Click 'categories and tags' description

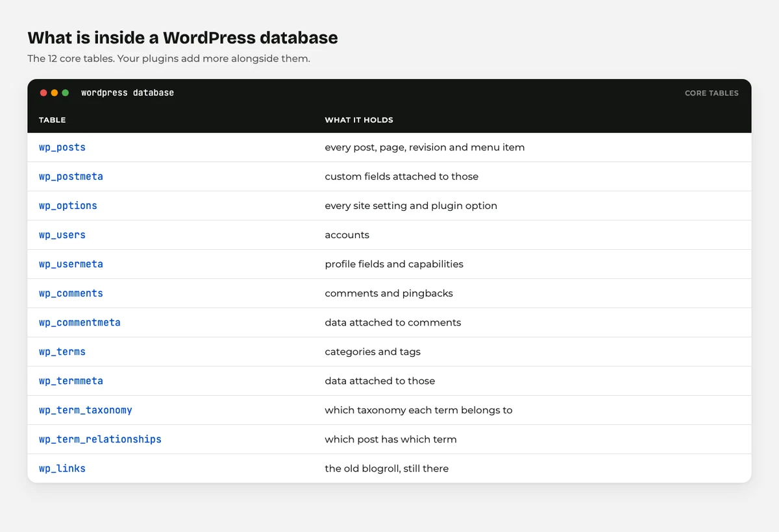(x=373, y=352)
